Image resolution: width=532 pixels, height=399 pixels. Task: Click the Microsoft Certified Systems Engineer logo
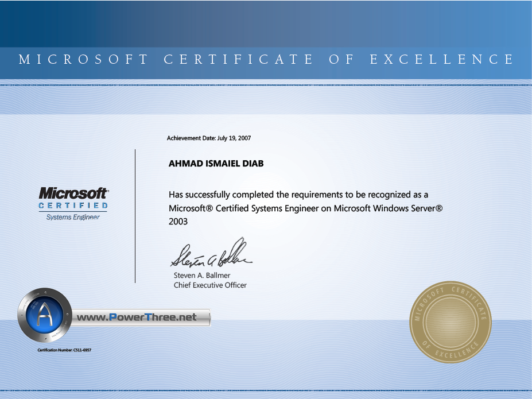point(73,204)
